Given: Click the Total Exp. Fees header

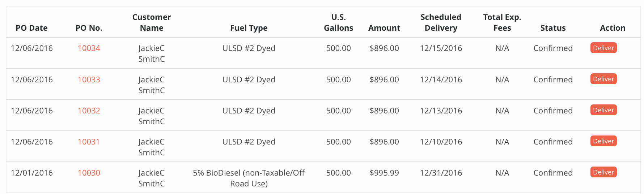Looking at the screenshot, I should pyautogui.click(x=502, y=22).
